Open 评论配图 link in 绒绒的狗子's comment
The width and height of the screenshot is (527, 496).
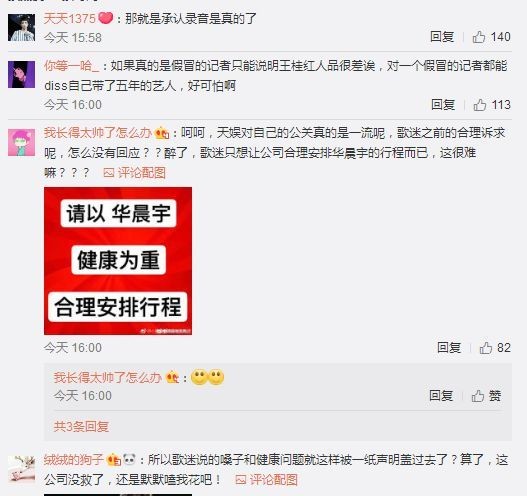(267, 480)
